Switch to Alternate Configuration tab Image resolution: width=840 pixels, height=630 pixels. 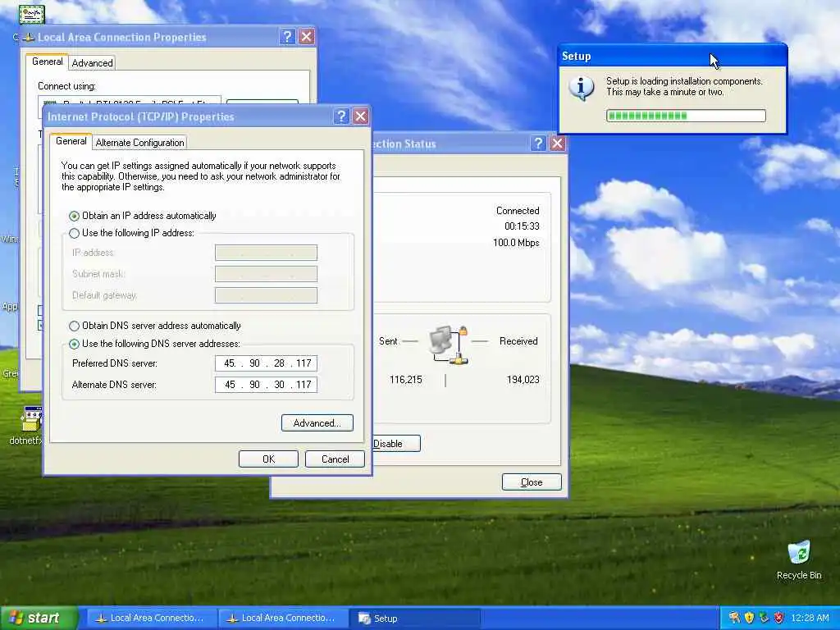click(x=139, y=143)
